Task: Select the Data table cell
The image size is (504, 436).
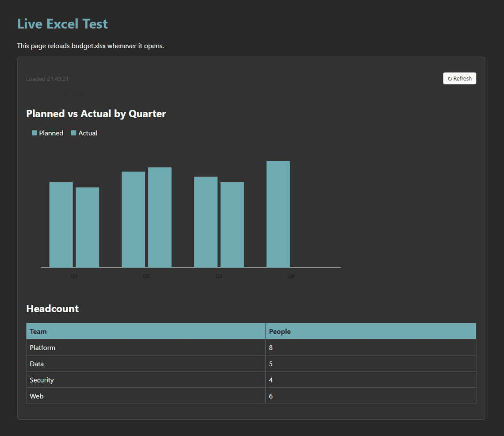Action: (x=146, y=363)
